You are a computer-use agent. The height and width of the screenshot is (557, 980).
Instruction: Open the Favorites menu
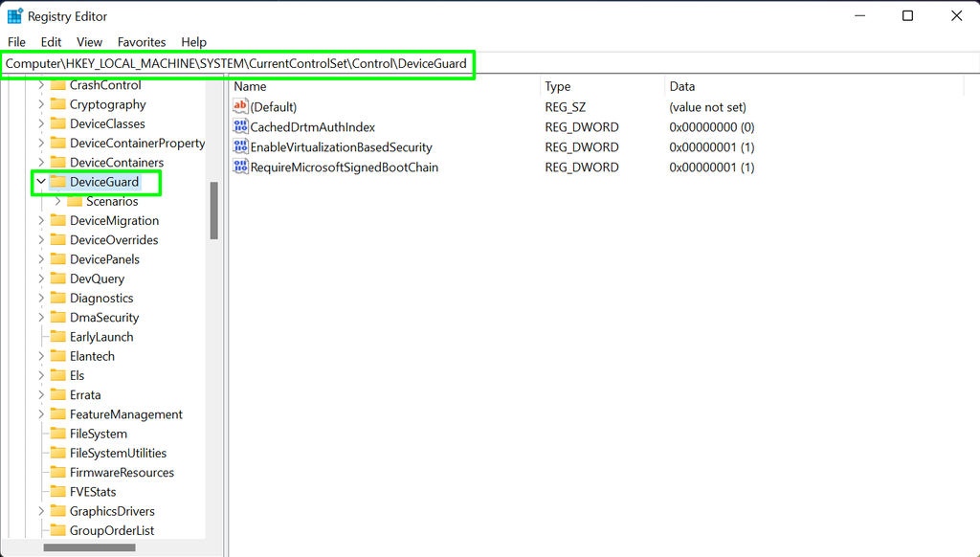coord(141,42)
